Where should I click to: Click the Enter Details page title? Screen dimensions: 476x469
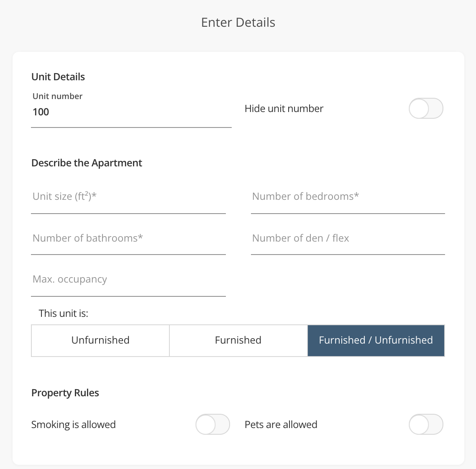tap(238, 22)
